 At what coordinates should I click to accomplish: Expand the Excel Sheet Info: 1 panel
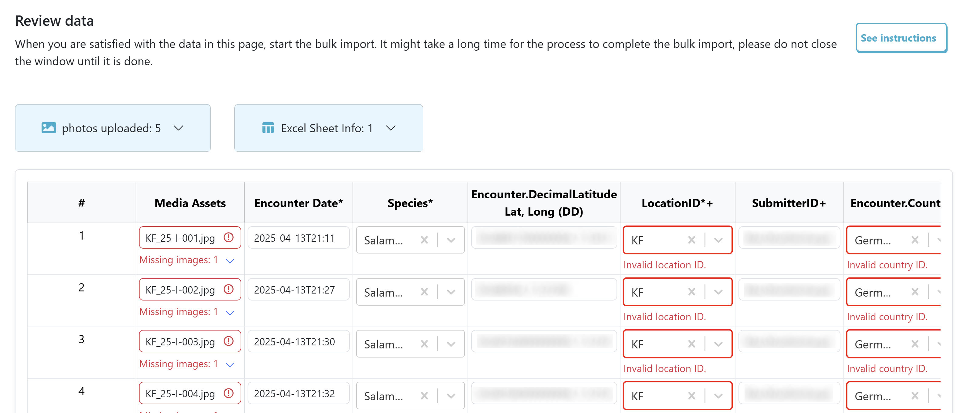click(328, 128)
